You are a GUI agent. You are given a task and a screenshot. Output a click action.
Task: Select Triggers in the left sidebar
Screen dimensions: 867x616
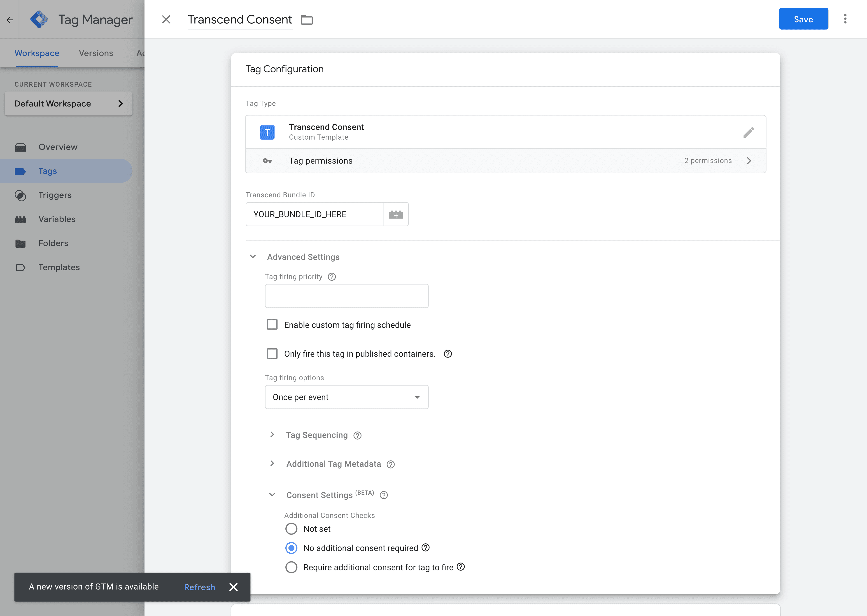click(55, 195)
